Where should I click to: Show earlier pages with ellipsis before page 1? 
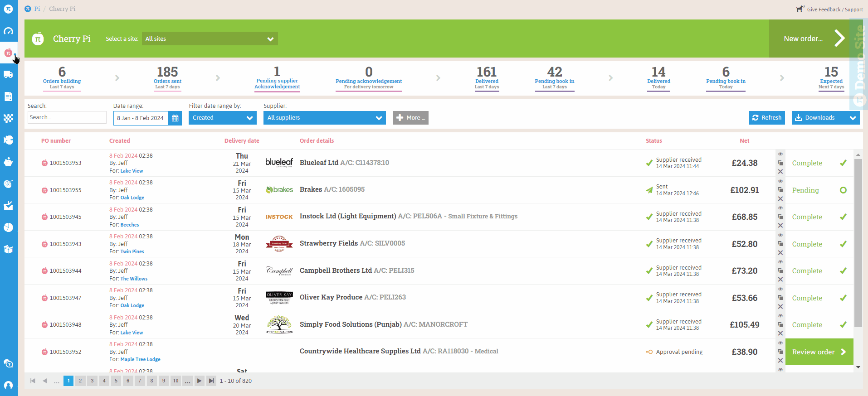coord(56,381)
